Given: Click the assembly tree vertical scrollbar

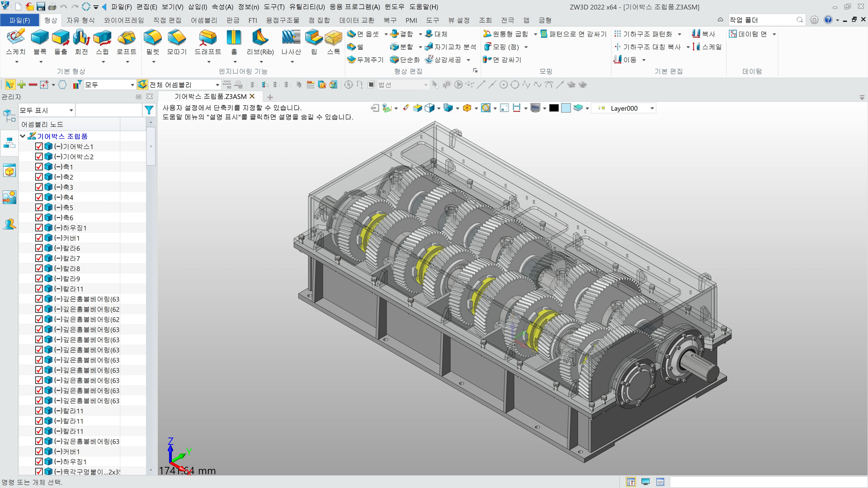Looking at the screenshot, I should 151,145.
